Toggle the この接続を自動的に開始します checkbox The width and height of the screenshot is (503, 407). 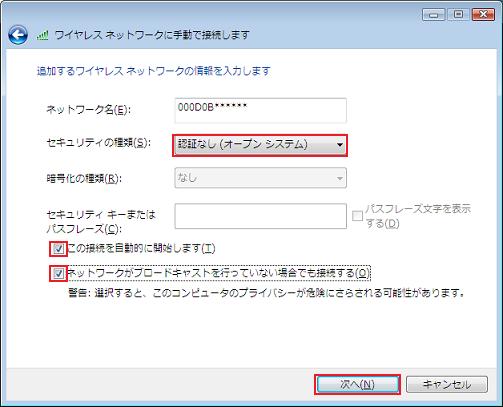click(x=59, y=249)
